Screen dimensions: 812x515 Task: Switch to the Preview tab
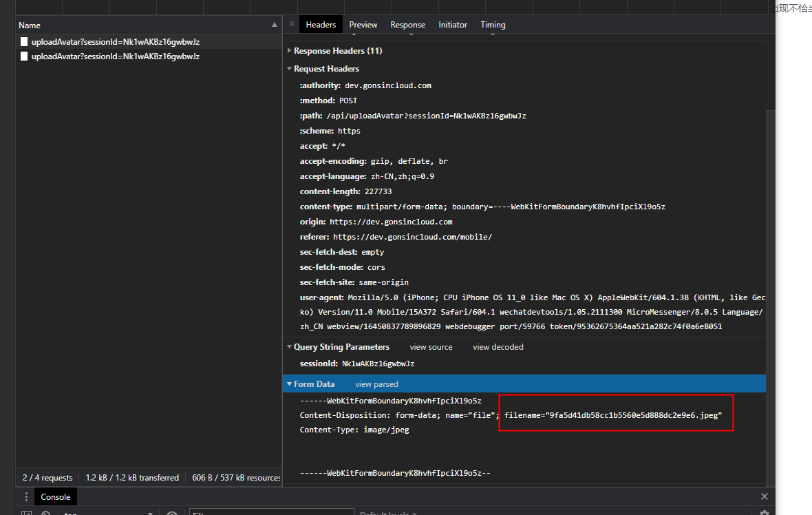point(363,23)
